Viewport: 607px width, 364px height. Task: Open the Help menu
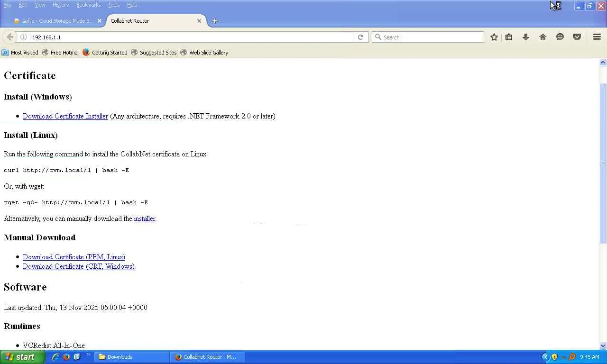click(x=132, y=5)
